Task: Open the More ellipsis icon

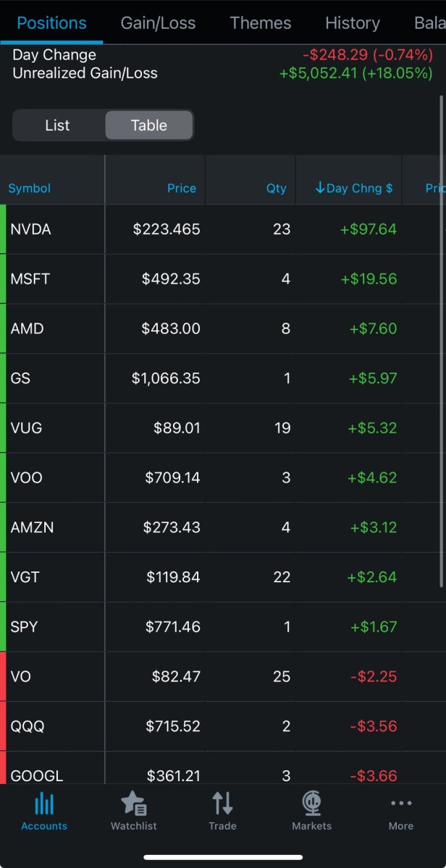Action: [x=401, y=804]
